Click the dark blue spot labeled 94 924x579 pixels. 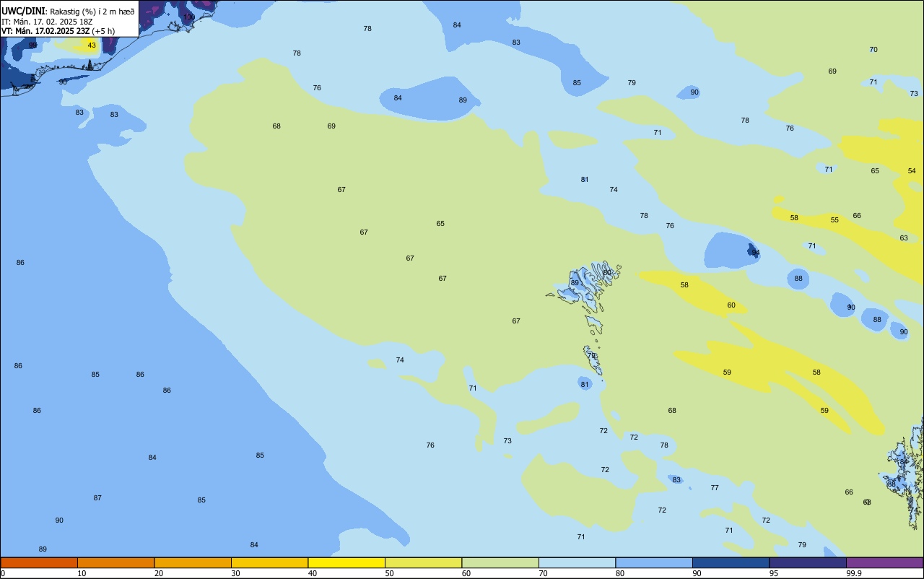pos(753,251)
